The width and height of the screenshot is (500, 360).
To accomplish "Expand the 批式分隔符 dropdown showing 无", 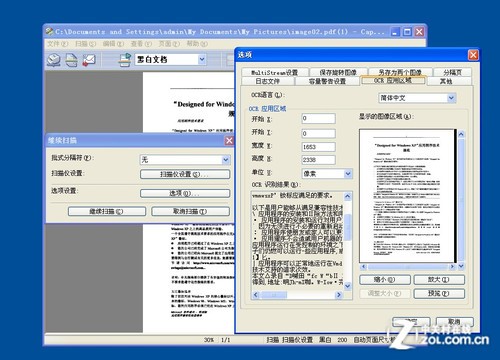I will pos(226,160).
